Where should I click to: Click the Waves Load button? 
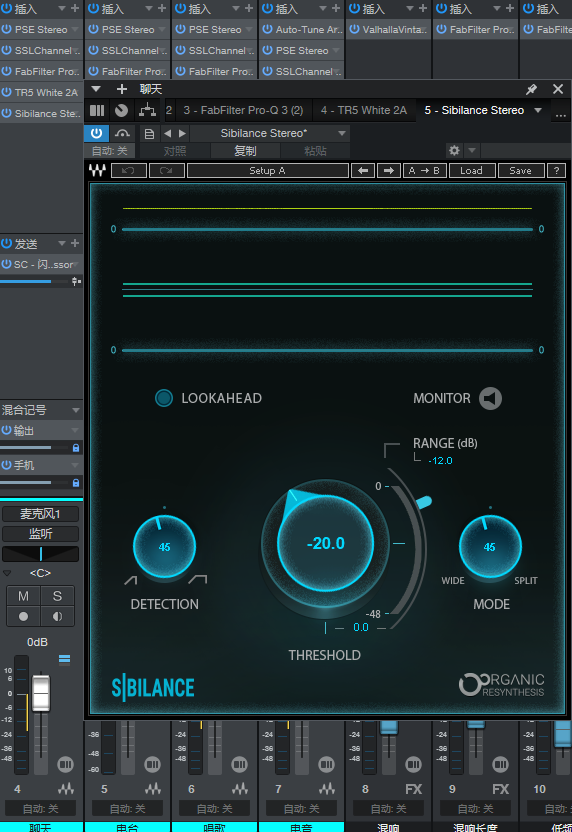pyautogui.click(x=471, y=170)
